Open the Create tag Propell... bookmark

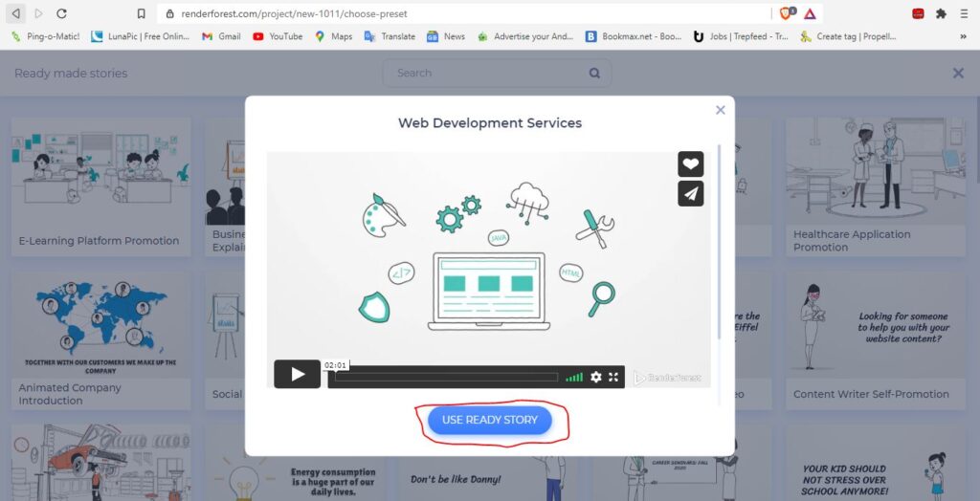point(848,36)
